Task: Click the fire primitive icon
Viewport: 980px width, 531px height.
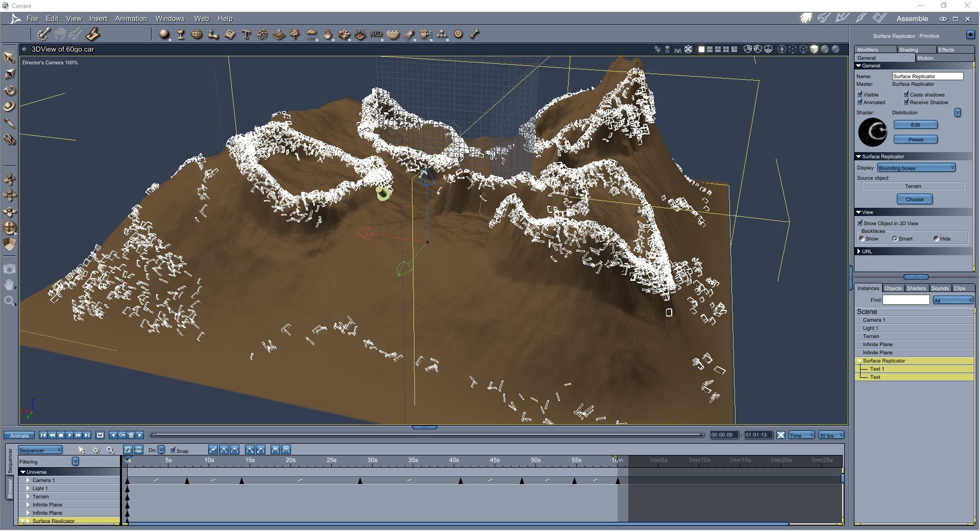Action: [328, 34]
